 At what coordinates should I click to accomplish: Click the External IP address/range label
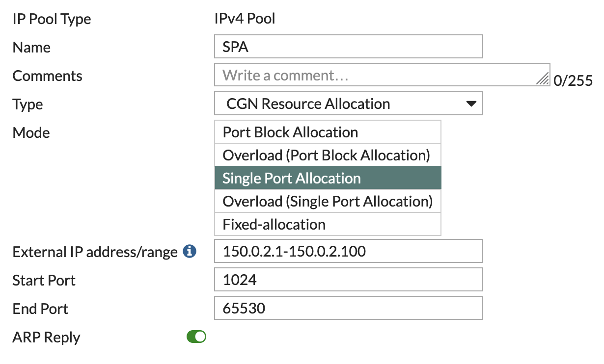[95, 252]
